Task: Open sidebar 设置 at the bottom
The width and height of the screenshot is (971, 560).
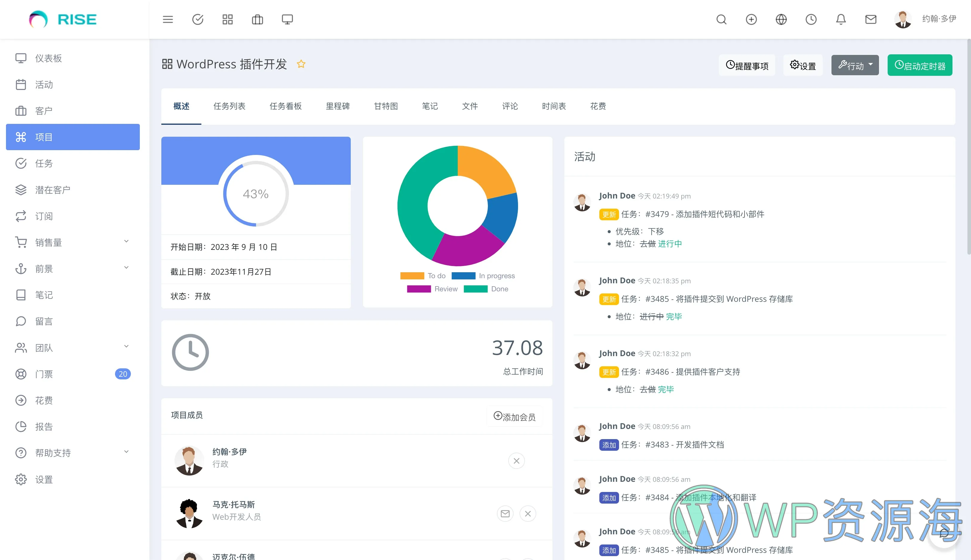Action: (73, 479)
